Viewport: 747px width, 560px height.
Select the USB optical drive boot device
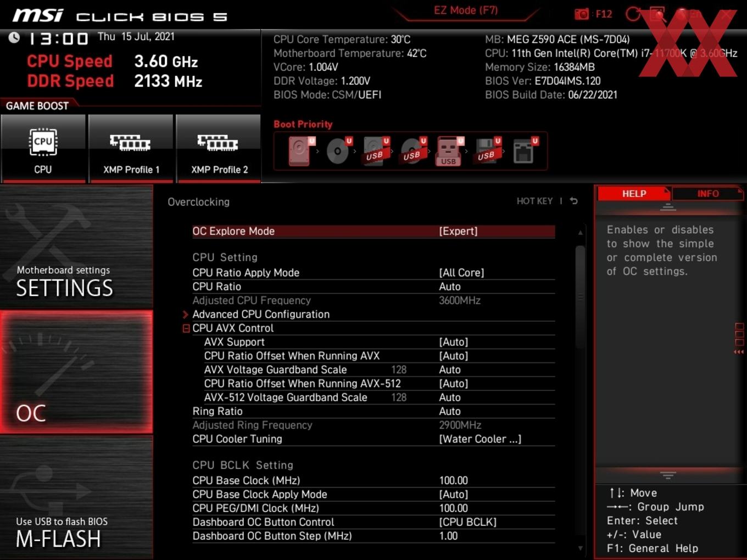pos(412,151)
